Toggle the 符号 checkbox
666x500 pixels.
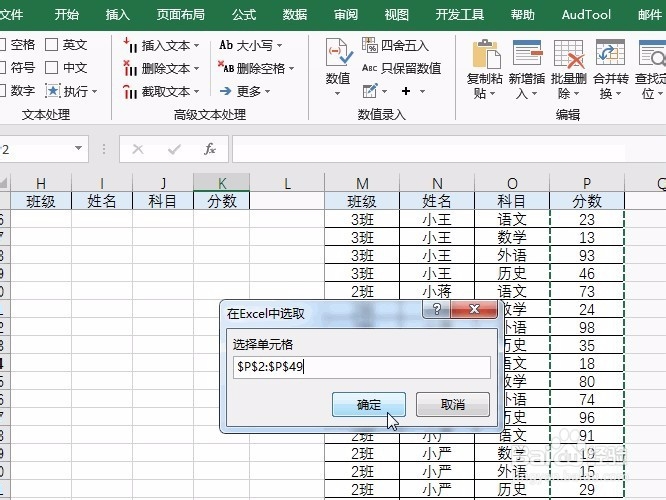(x=1, y=68)
